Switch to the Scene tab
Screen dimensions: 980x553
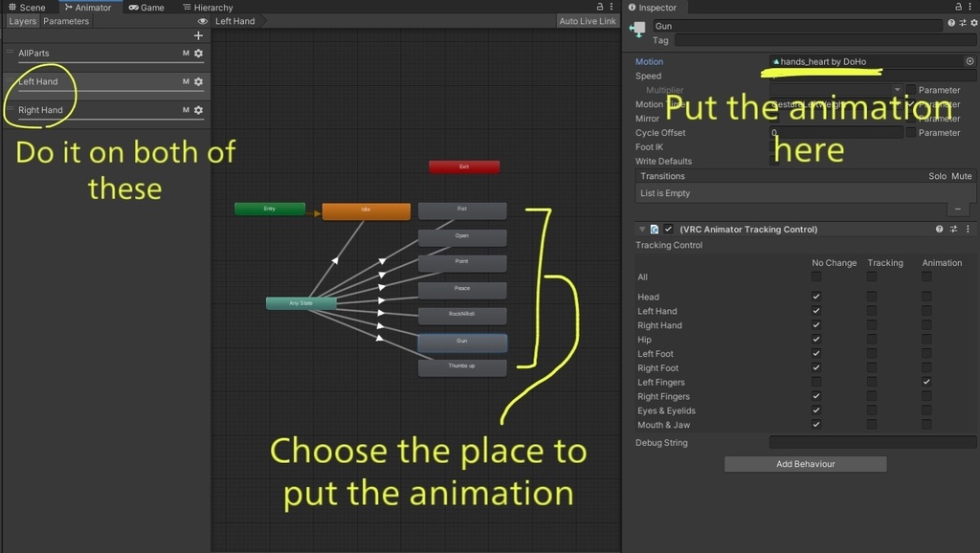tap(28, 8)
